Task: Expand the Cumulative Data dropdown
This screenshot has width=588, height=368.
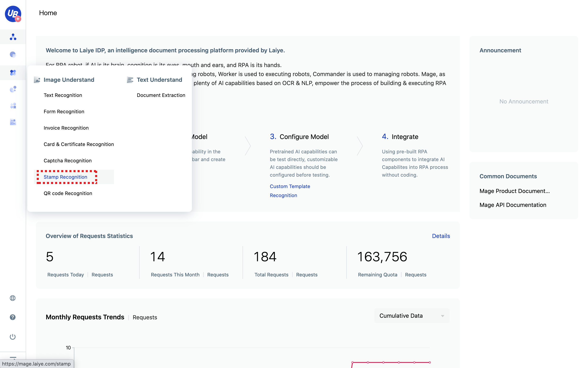Action: pos(412,316)
